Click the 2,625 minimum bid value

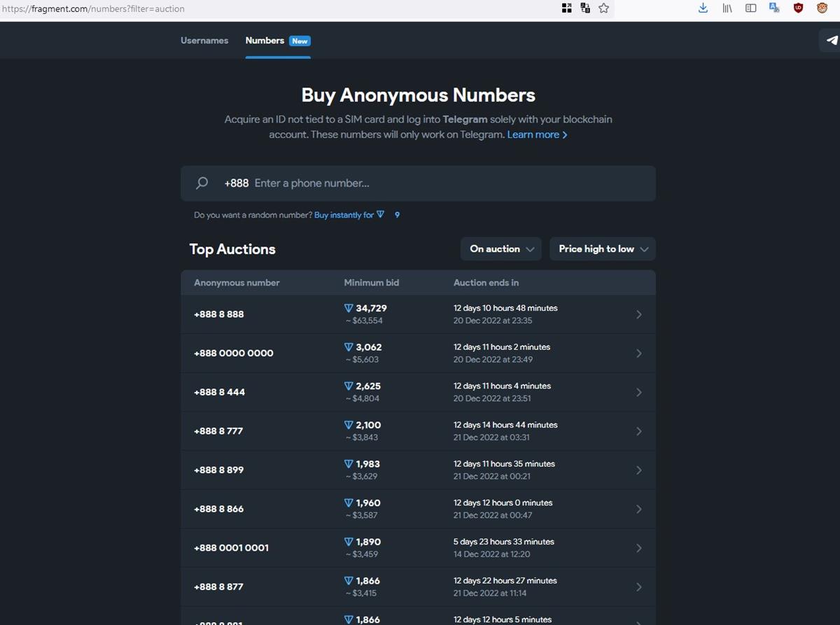[368, 386]
